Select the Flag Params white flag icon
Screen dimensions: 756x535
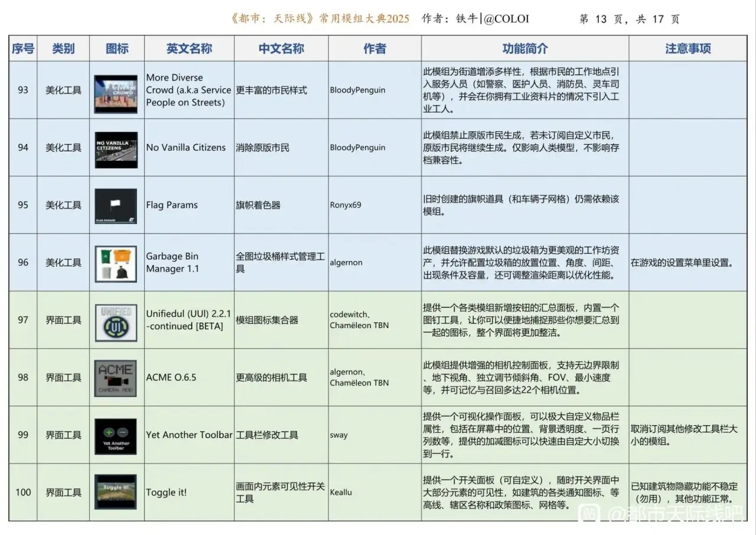[116, 205]
